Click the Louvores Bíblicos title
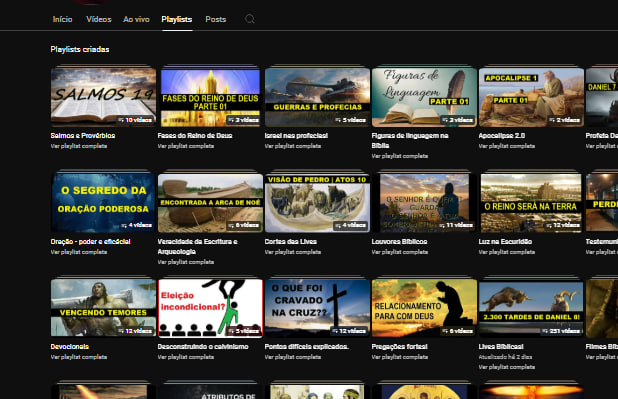Screen dimensions: 618x399 click(x=399, y=242)
